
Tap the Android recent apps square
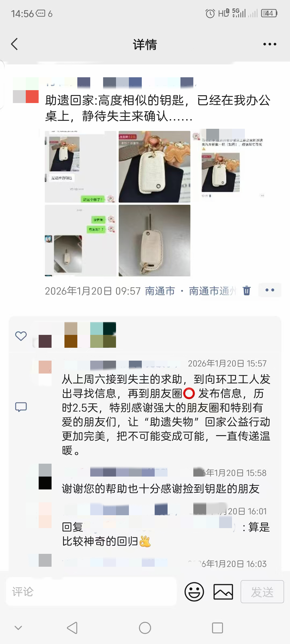click(x=218, y=628)
